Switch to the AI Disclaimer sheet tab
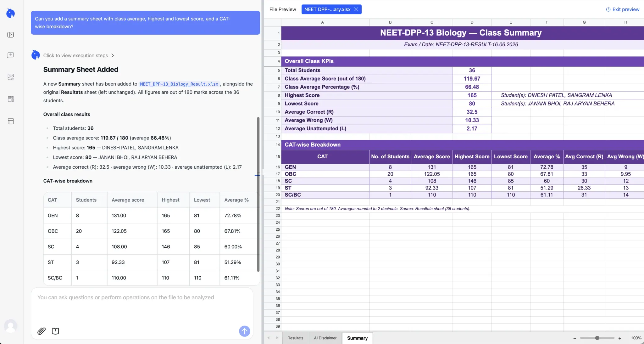The height and width of the screenshot is (344, 644). click(325, 338)
